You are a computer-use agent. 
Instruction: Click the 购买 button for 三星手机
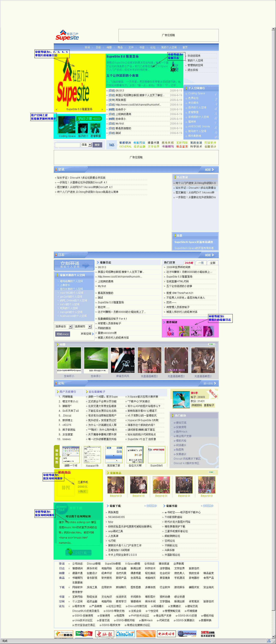(x=82, y=492)
